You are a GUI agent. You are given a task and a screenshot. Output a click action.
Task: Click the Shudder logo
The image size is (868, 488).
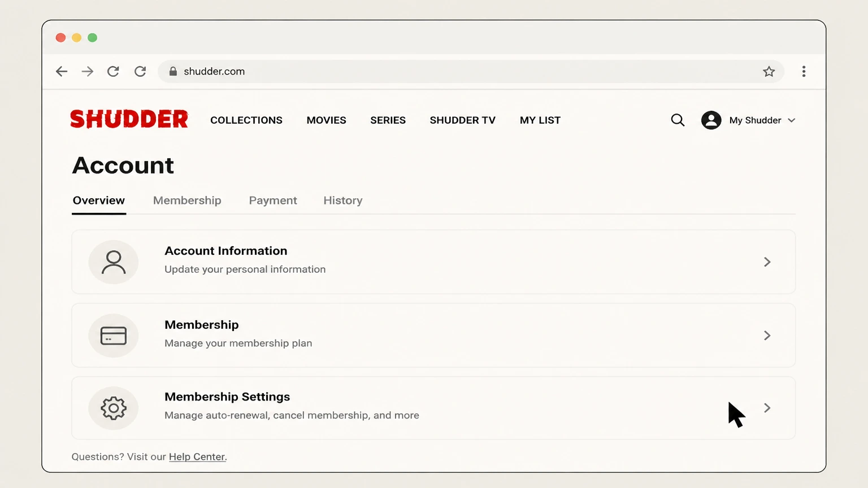(x=129, y=120)
